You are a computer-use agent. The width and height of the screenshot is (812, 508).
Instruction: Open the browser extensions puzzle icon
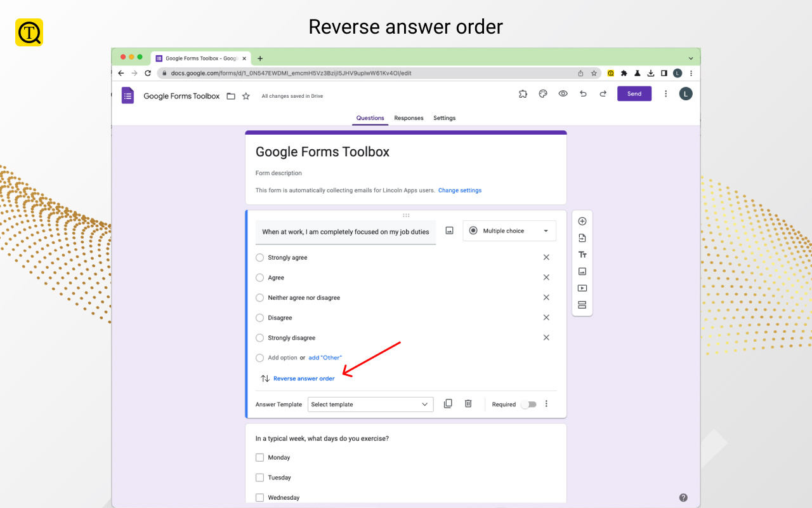(624, 73)
